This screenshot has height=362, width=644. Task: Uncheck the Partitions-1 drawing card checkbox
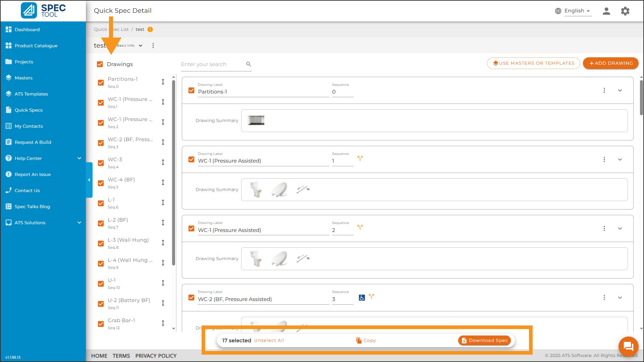[192, 90]
